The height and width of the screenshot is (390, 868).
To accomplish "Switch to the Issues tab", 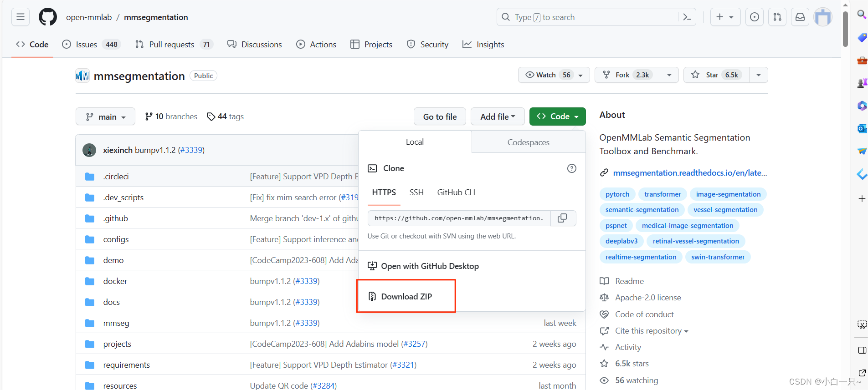I will [91, 44].
